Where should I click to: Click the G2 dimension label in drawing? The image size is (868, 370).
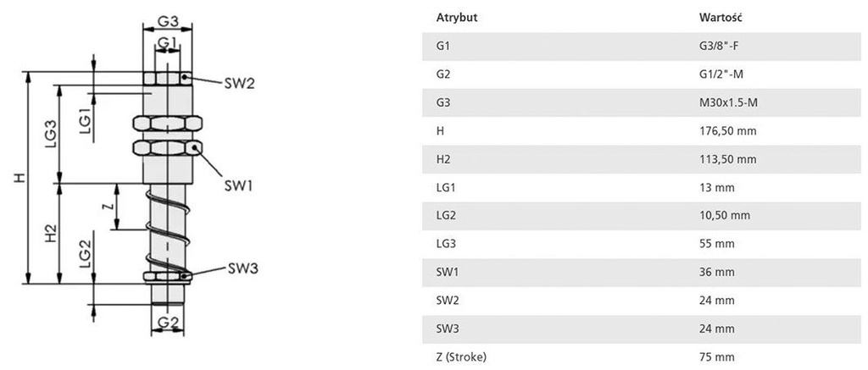tap(166, 322)
